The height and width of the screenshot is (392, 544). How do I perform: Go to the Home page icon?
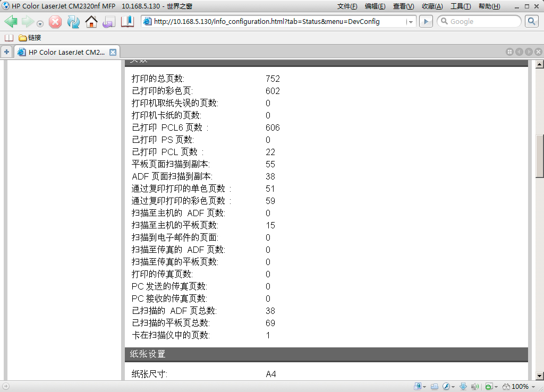pos(91,22)
